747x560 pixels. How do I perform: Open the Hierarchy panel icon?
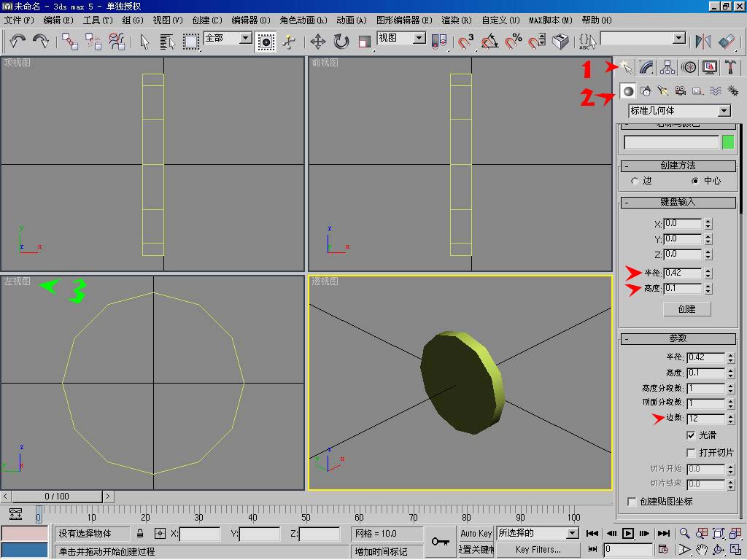(667, 67)
